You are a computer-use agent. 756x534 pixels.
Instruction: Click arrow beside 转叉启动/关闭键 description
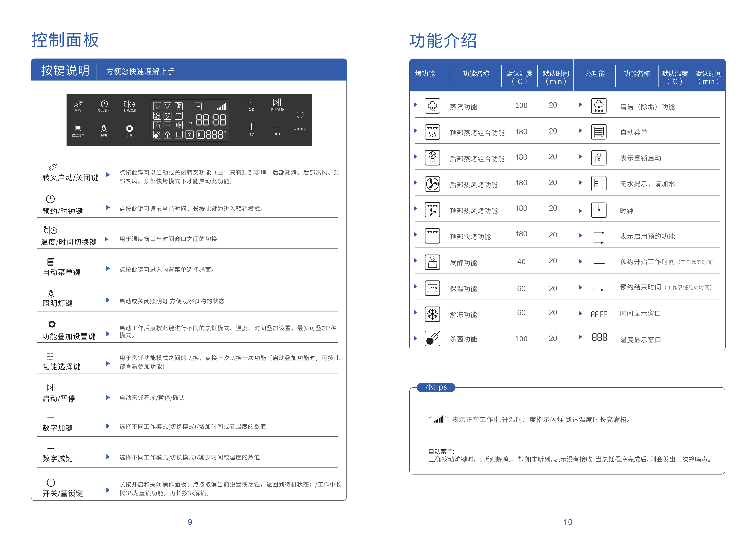coord(108,175)
